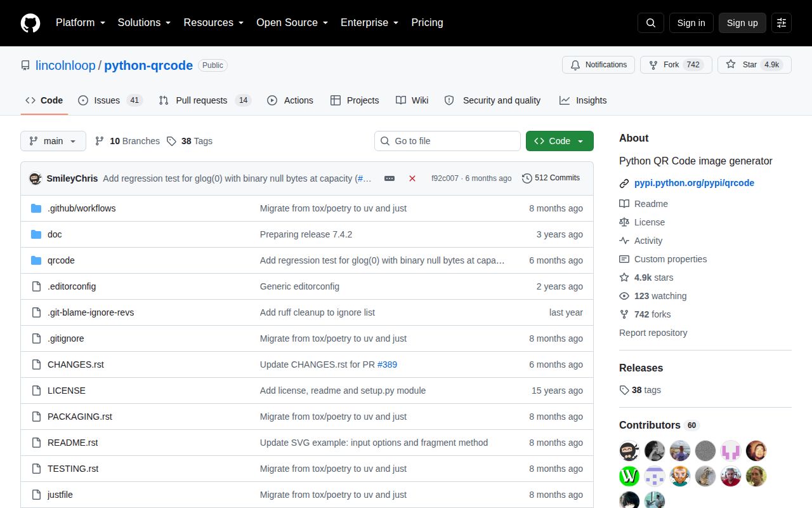Open the search magnifier button
This screenshot has width=812, height=508.
point(651,23)
